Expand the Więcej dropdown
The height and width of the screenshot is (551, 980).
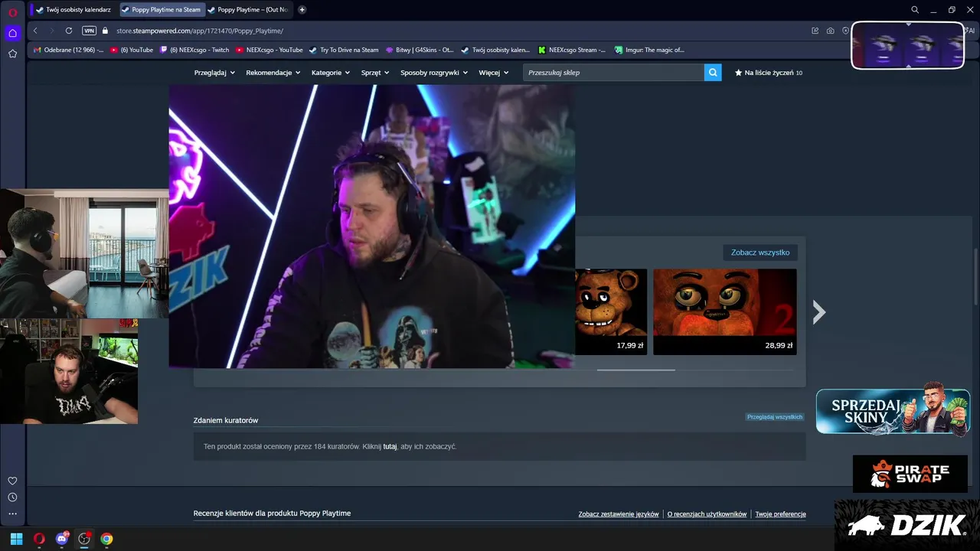pyautogui.click(x=494, y=73)
